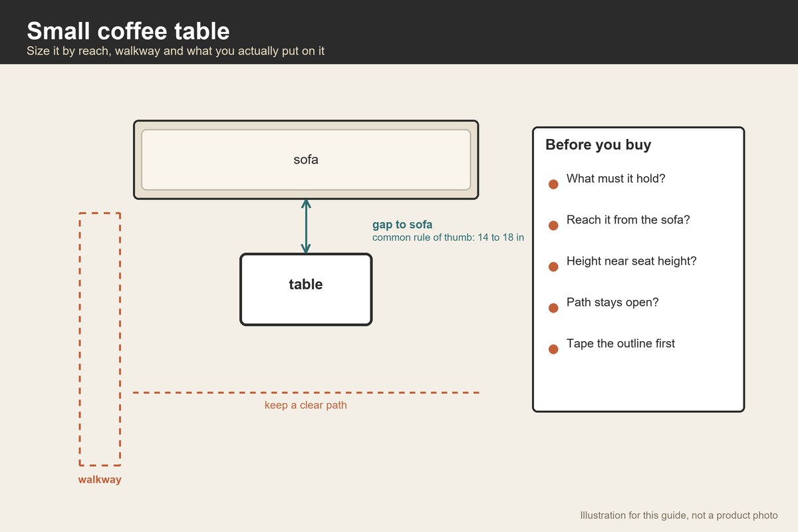Image resolution: width=798 pixels, height=532 pixels.
Task: Click the 'What must it hold?' item
Action: click(x=616, y=179)
